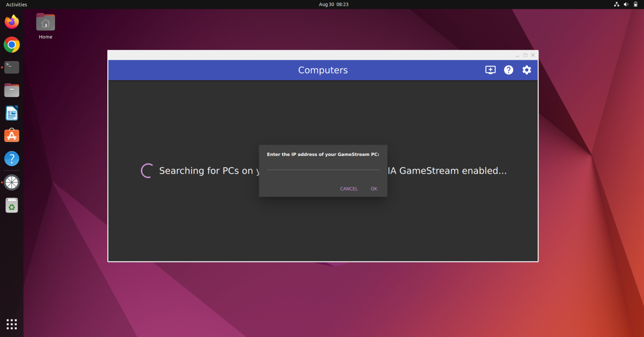
Task: Select the Moonlight icon in the dock
Action: click(11, 182)
